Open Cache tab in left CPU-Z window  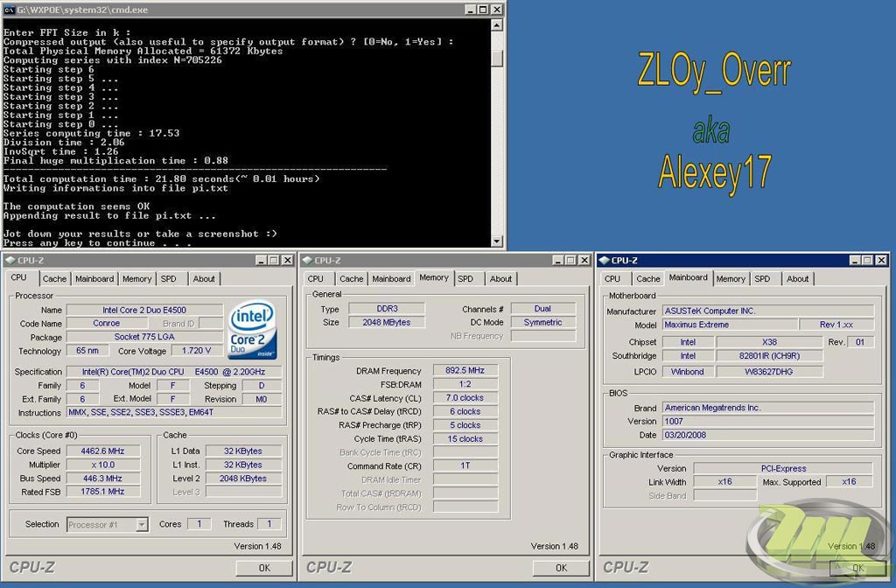54,279
